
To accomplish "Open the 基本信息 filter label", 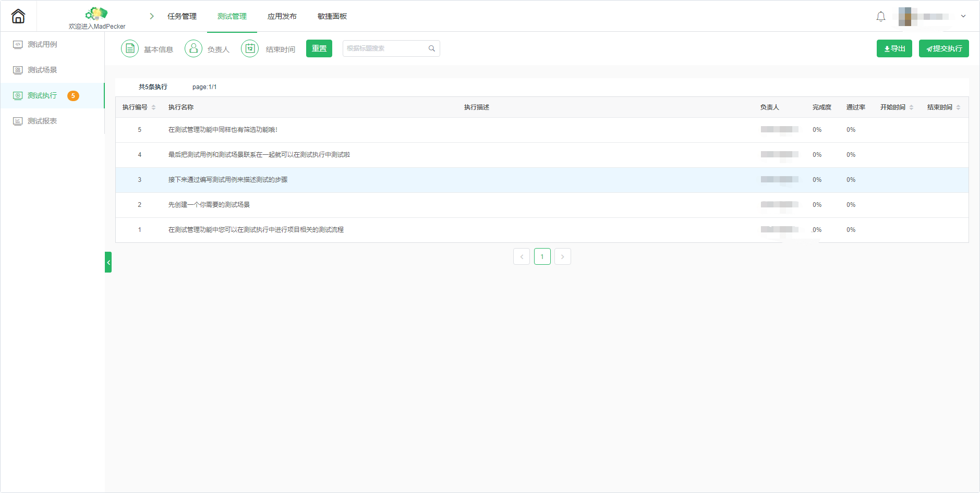I will pos(159,50).
